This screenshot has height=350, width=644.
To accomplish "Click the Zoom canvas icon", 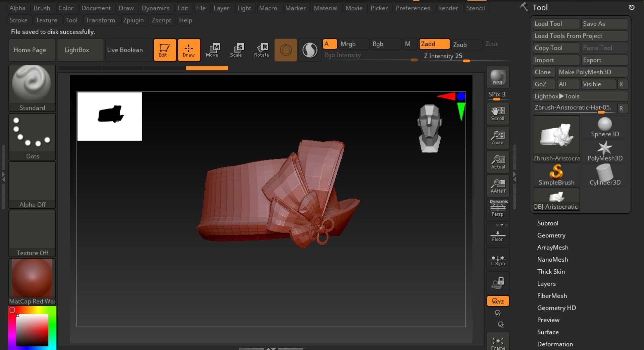I will (498, 138).
